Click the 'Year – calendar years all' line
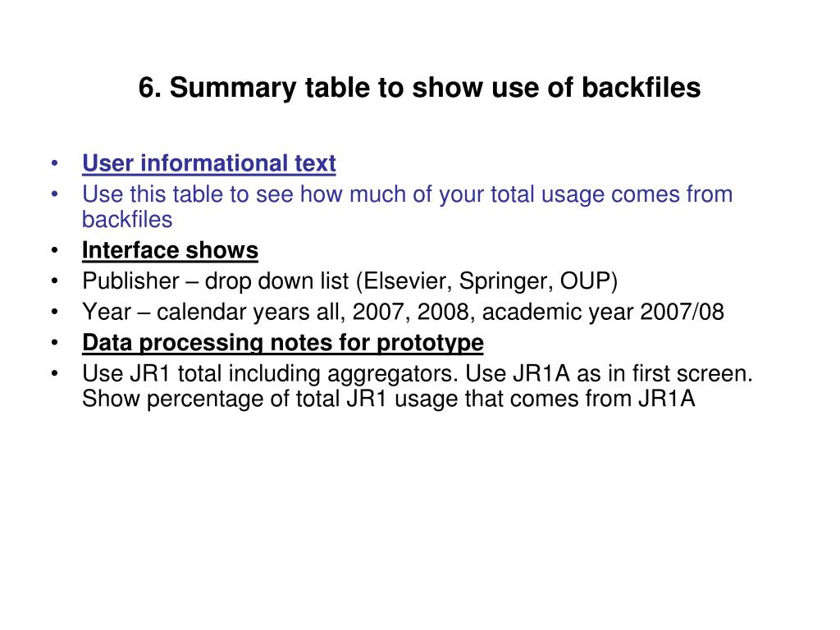The height and width of the screenshot is (630, 840). tap(403, 312)
